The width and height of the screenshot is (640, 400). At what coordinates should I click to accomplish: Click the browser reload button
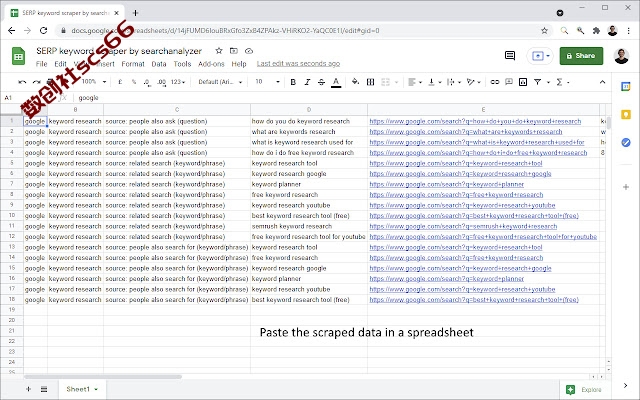[x=43, y=30]
